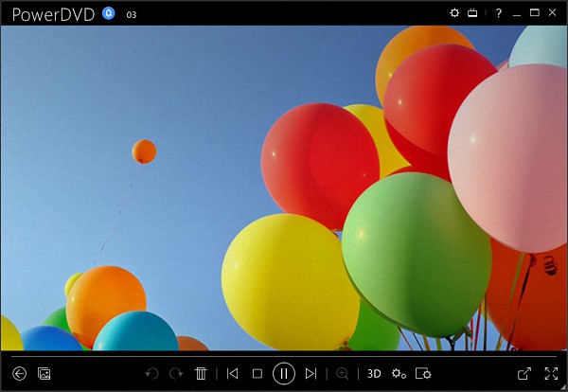Click the blue notification badge beside PowerDVD
The height and width of the screenshot is (392, 568).
tap(108, 13)
